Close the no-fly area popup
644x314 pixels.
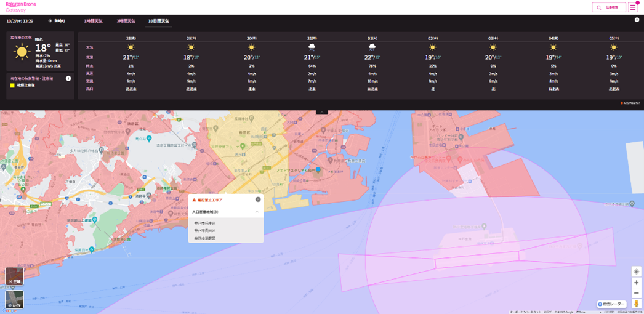258,199
